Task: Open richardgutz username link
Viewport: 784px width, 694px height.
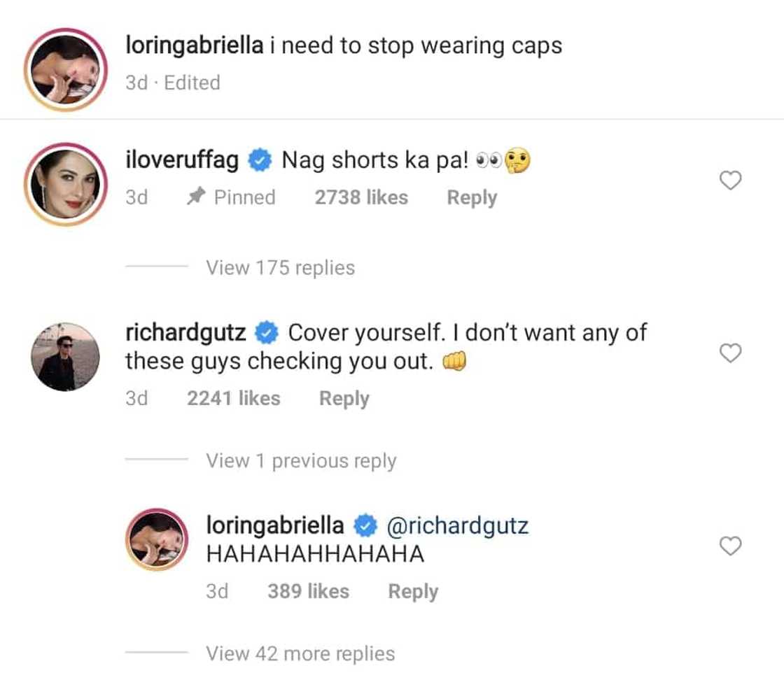Action: click(x=185, y=332)
